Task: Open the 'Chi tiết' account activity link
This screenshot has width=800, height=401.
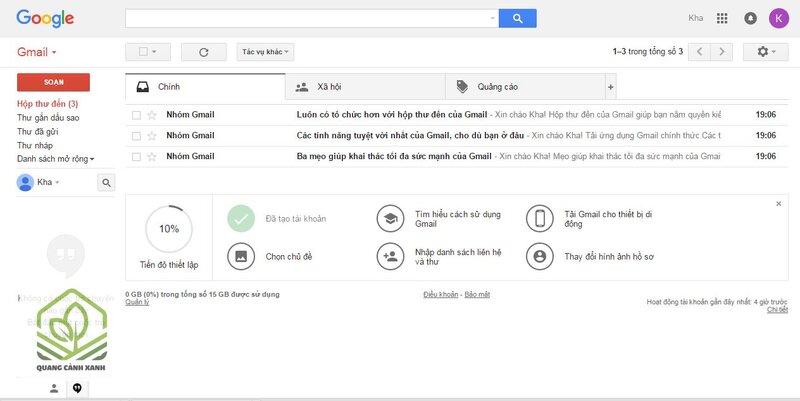Action: point(777,310)
